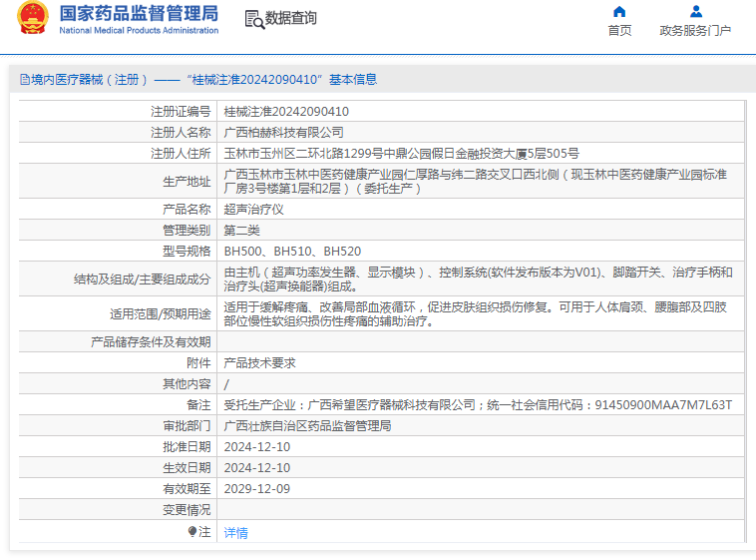Click the 有效期至 row label

[x=187, y=489]
